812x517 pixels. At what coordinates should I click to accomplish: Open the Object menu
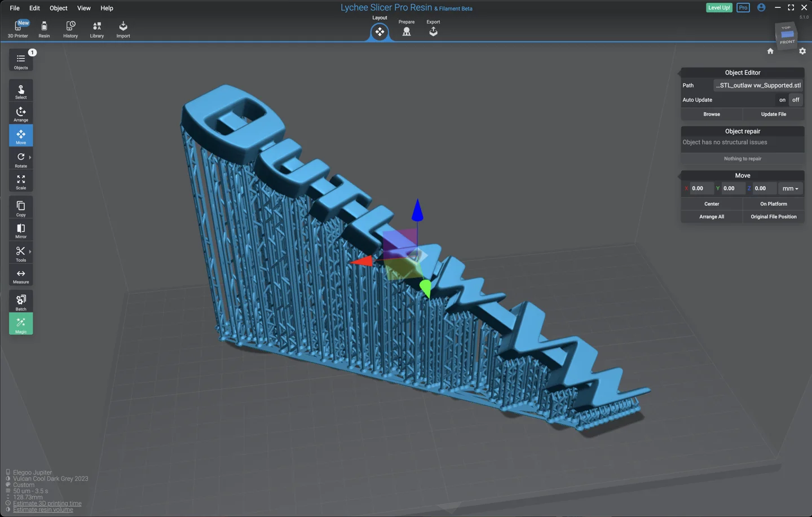[59, 8]
